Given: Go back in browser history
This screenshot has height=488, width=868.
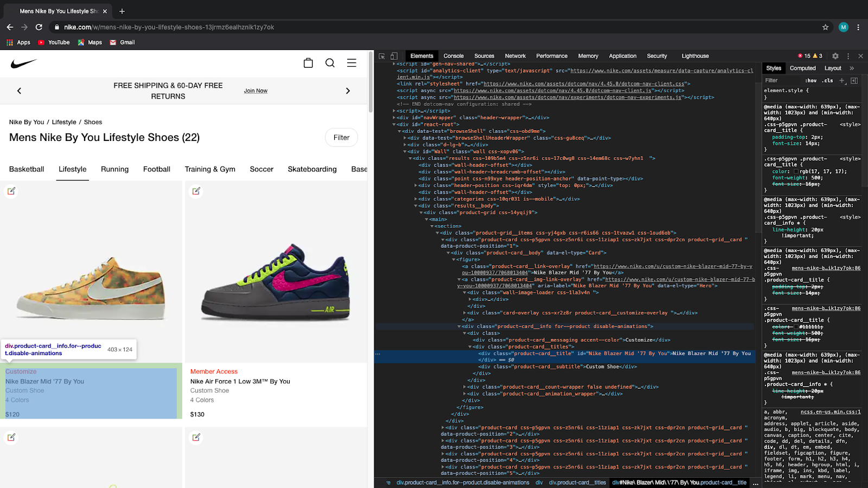Looking at the screenshot, I should point(10,27).
